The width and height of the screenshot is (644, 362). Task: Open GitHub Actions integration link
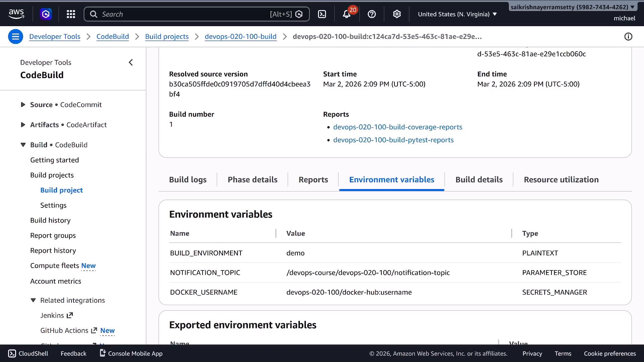pos(69,330)
